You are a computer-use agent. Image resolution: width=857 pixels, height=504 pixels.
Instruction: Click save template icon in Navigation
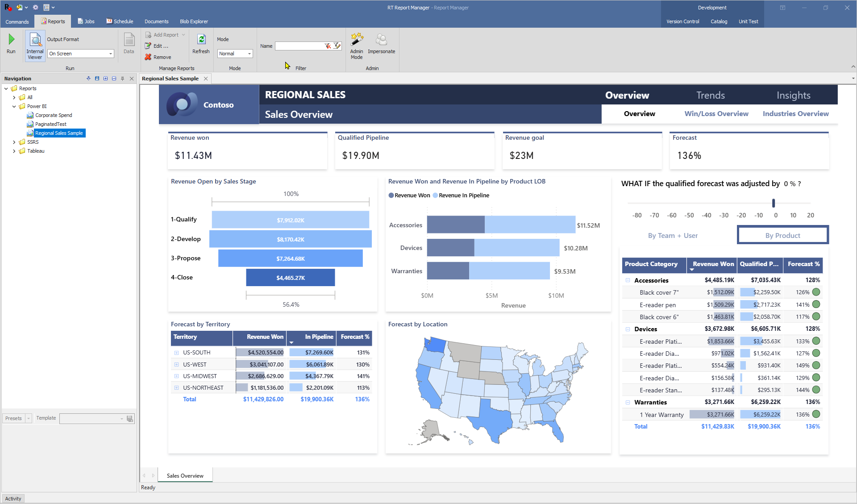click(x=130, y=419)
